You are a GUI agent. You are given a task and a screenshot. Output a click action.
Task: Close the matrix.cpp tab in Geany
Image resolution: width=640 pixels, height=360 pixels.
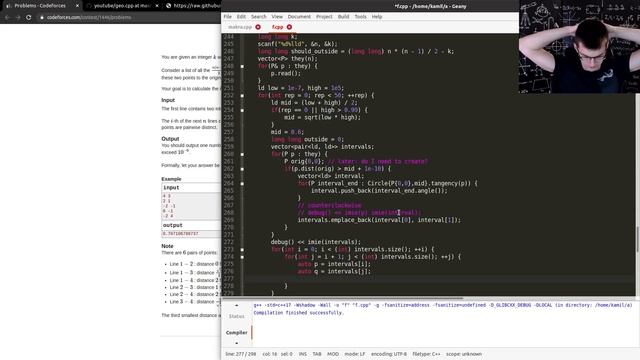point(258,27)
